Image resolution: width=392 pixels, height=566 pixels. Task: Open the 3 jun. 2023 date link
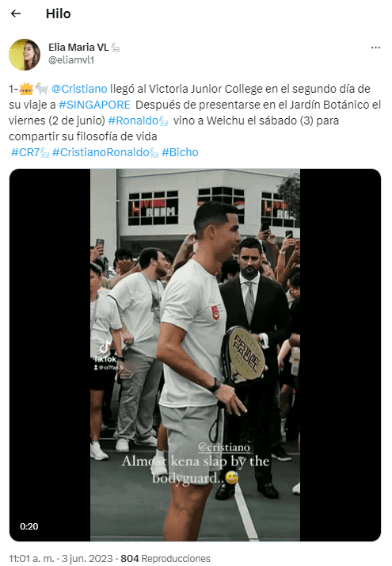tap(87, 558)
